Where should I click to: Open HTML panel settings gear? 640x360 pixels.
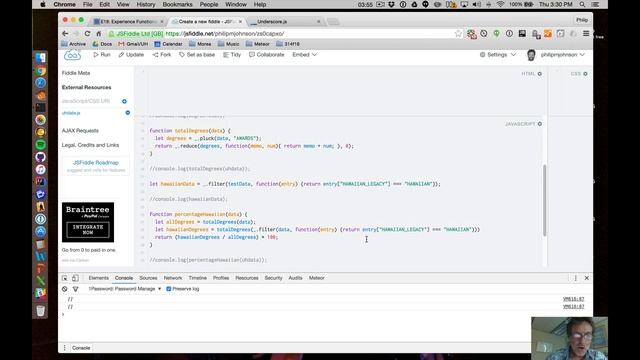coord(540,74)
